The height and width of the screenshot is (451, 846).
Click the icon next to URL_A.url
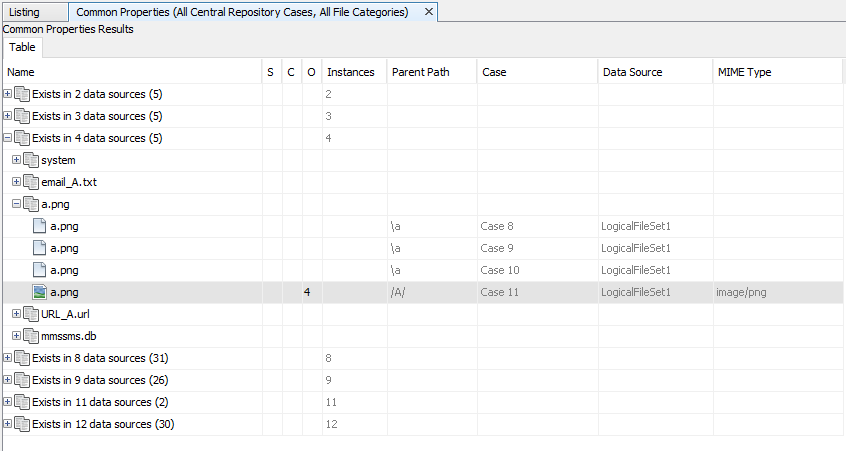tap(30, 314)
